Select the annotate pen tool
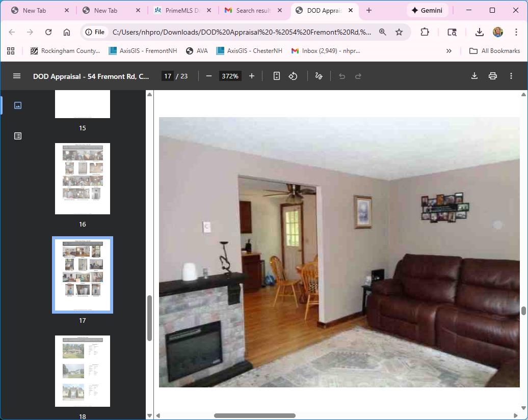The width and height of the screenshot is (528, 420). 319,76
